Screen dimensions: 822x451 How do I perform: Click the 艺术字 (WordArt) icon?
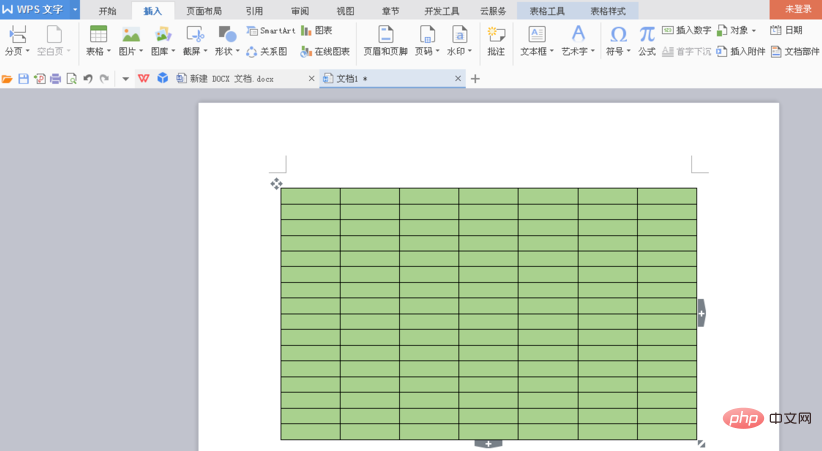pyautogui.click(x=577, y=35)
